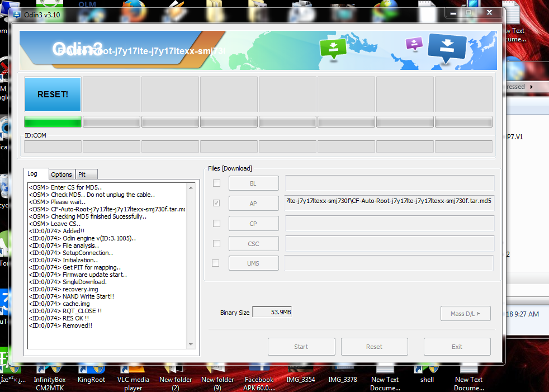The height and width of the screenshot is (392, 549).
Task: Click the CSC file button
Action: coord(253,243)
